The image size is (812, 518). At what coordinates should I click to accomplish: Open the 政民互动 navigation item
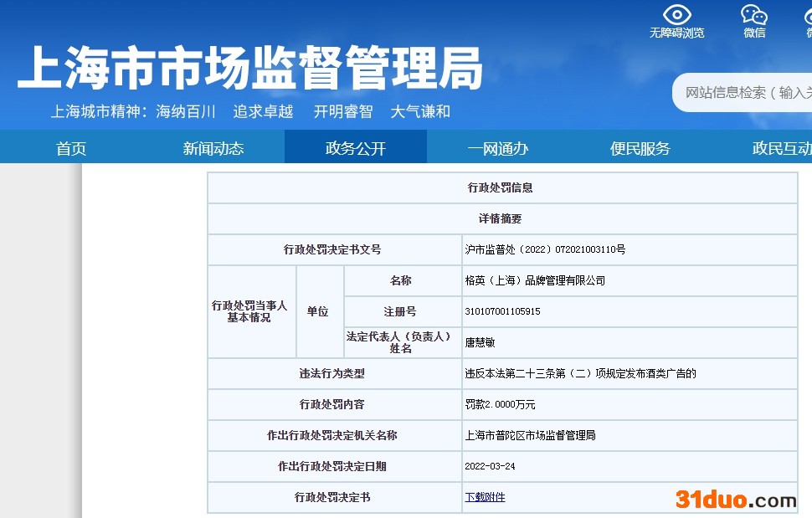pyautogui.click(x=781, y=148)
